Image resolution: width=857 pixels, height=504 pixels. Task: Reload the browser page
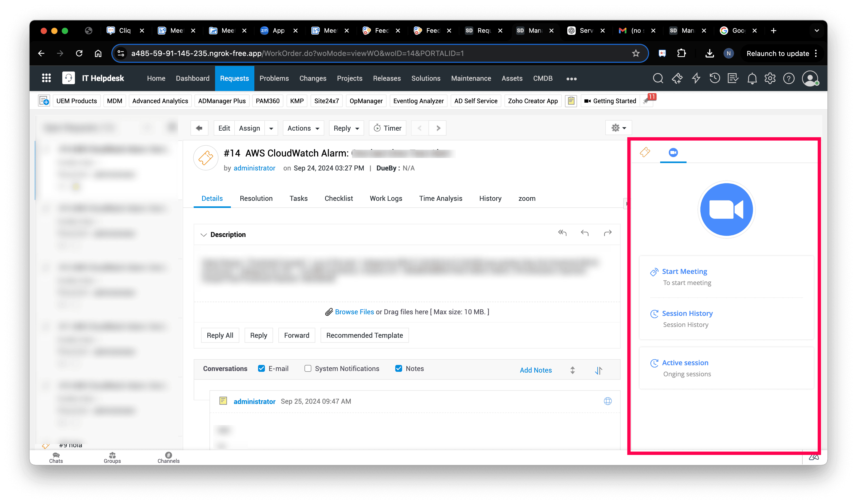79,53
